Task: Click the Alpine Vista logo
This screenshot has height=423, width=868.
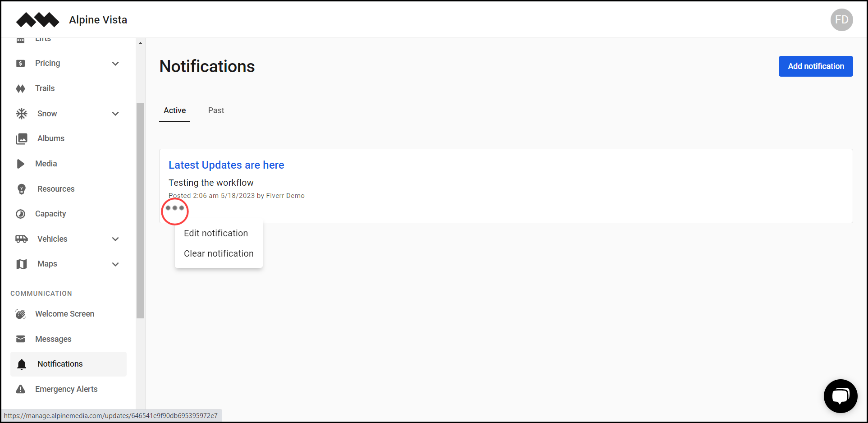Action: (37, 20)
